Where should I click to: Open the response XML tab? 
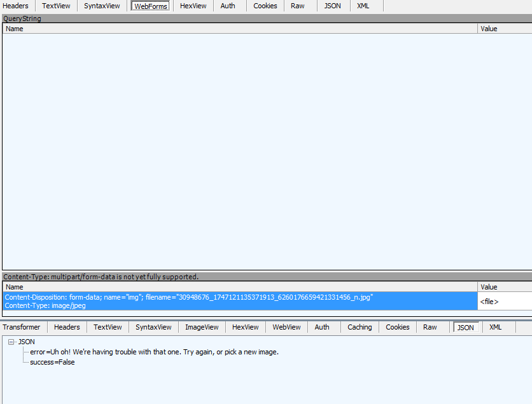(x=495, y=327)
